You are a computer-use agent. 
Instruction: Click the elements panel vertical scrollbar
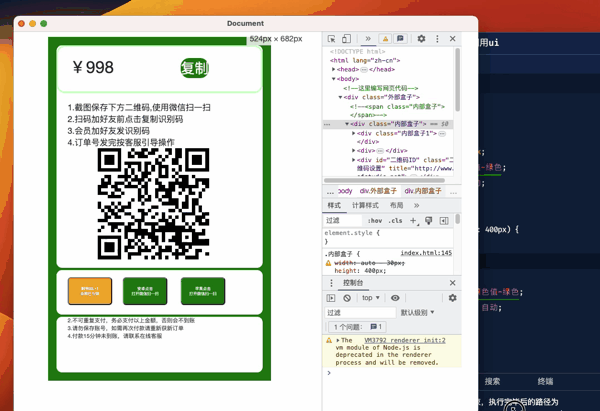point(457,80)
